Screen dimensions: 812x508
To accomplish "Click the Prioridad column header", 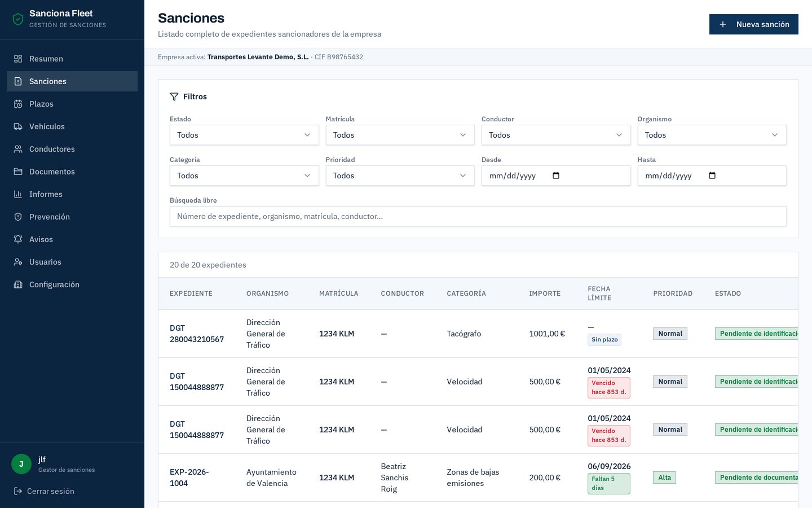I will 673,294.
